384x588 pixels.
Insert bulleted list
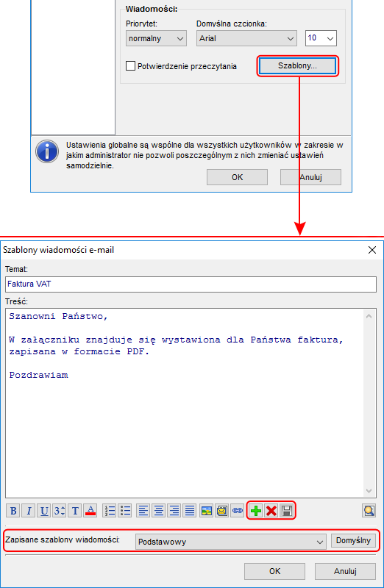125,511
